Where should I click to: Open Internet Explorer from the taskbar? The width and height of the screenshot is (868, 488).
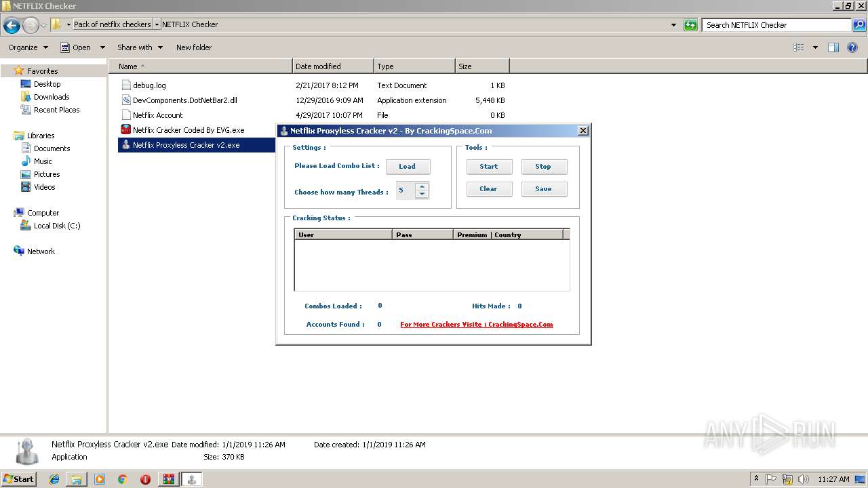tap(54, 479)
